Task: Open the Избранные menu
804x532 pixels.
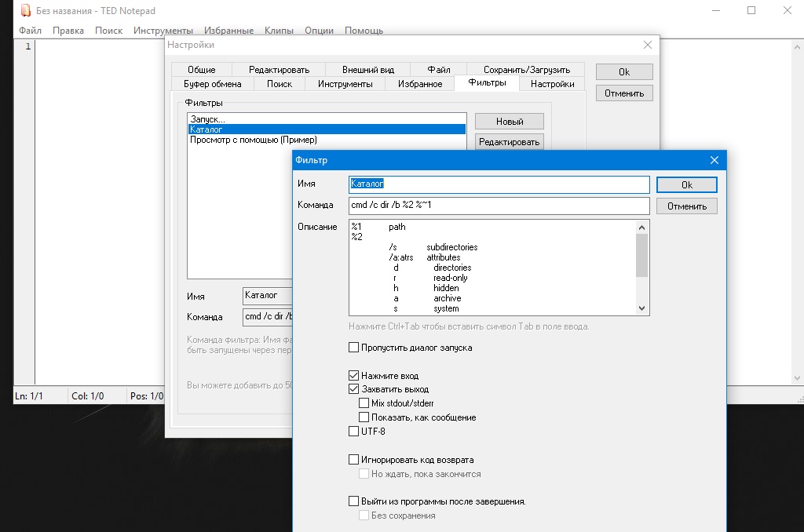Action: click(x=228, y=31)
